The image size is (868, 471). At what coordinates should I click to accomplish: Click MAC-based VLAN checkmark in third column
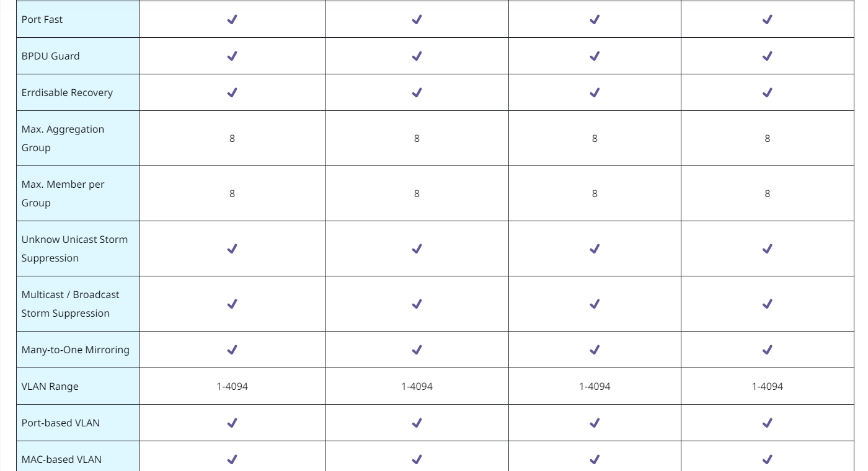click(x=595, y=459)
